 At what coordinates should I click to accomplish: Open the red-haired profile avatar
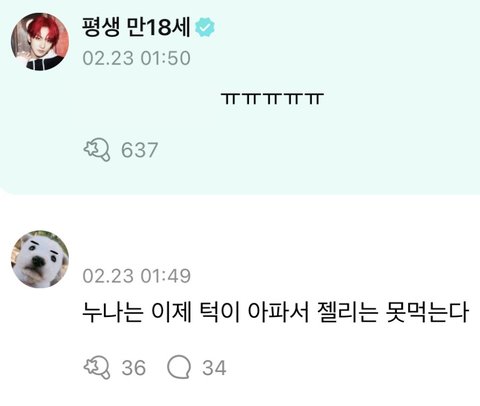(x=40, y=42)
